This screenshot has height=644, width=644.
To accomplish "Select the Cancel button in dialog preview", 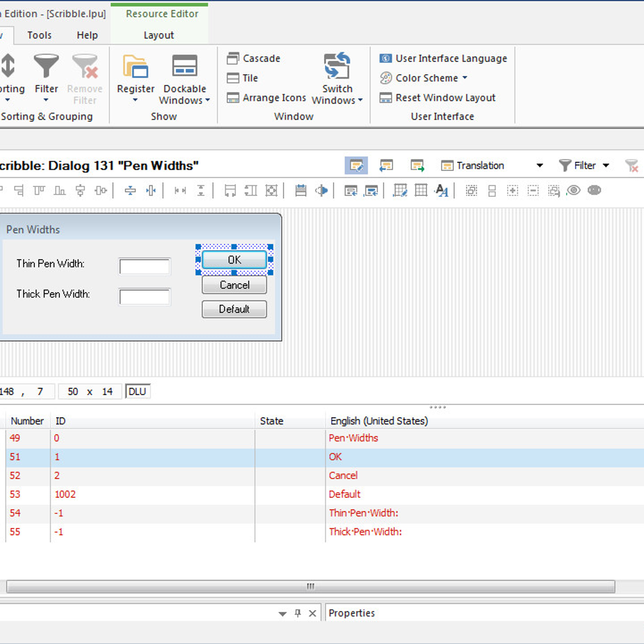I will pyautogui.click(x=234, y=285).
